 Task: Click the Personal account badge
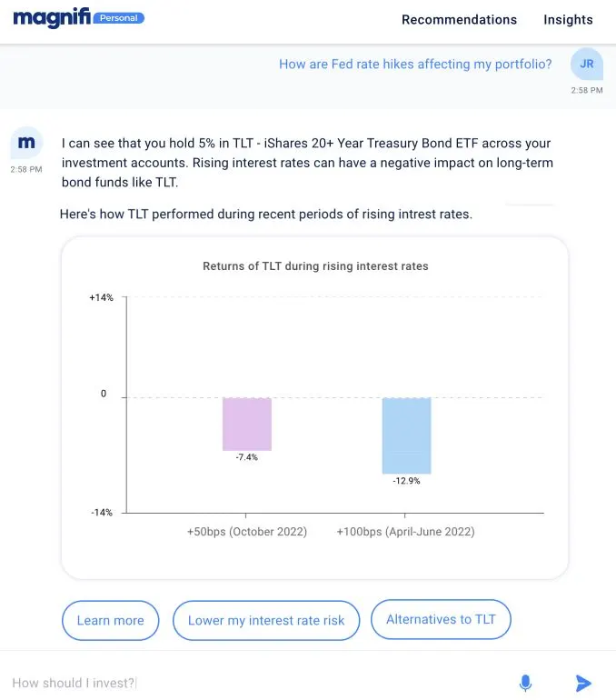click(118, 18)
